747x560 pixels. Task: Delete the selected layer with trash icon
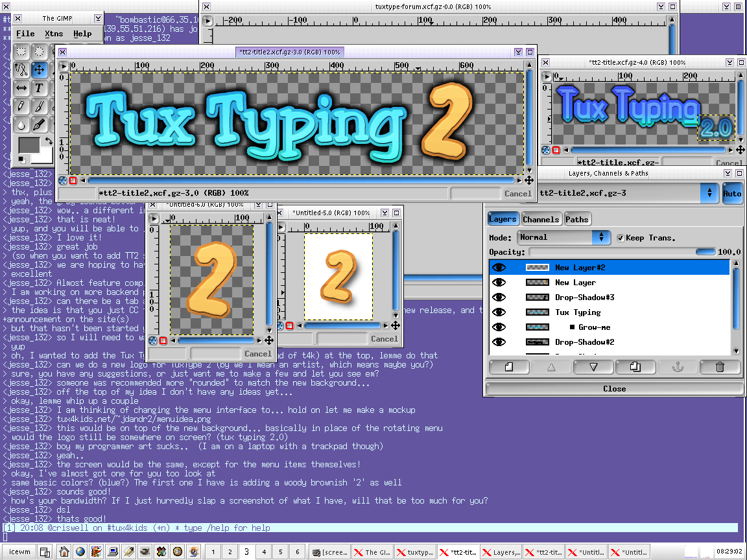[720, 367]
